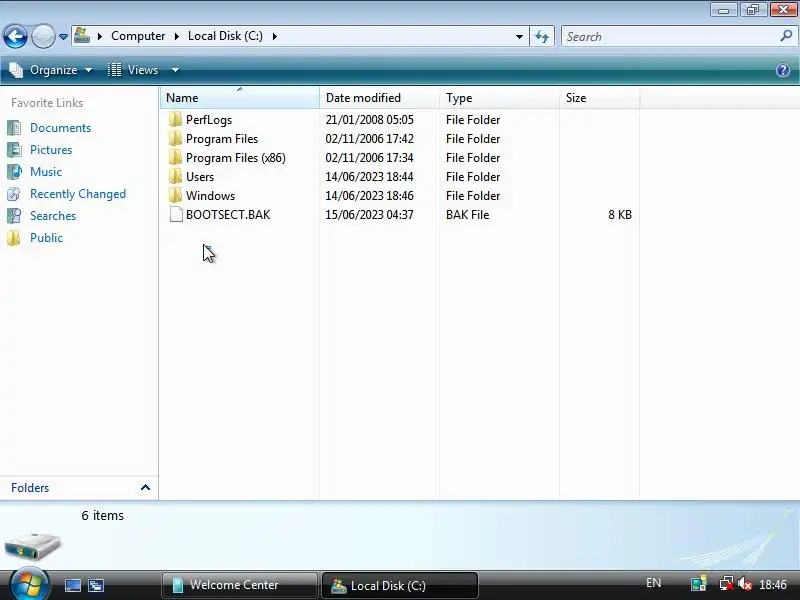Screen dimensions: 800x600
Task: Select the Users folder icon
Action: click(x=175, y=177)
